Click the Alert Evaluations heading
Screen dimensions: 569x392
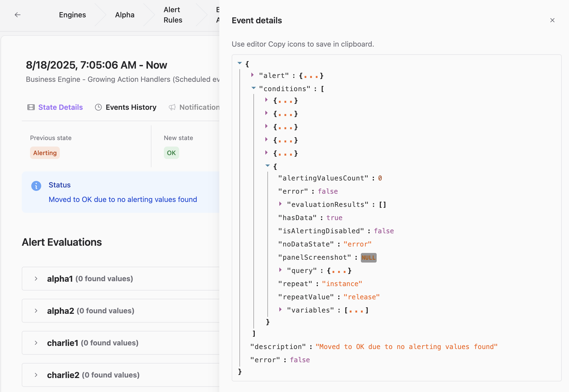[62, 242]
